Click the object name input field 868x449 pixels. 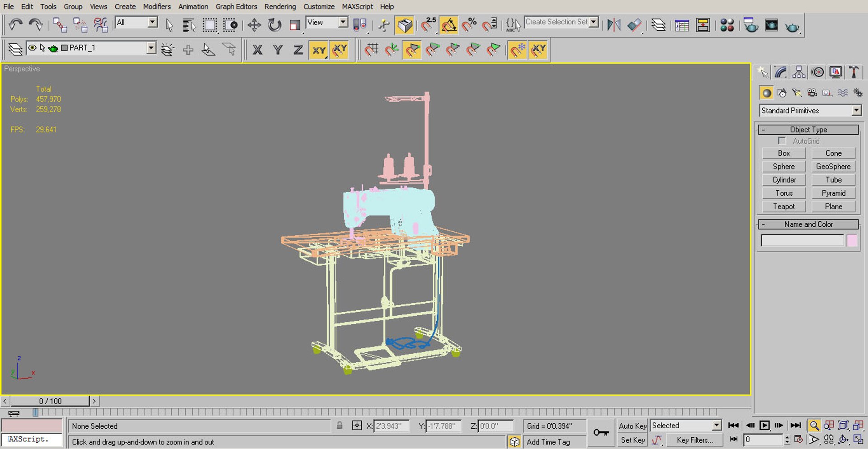802,240
